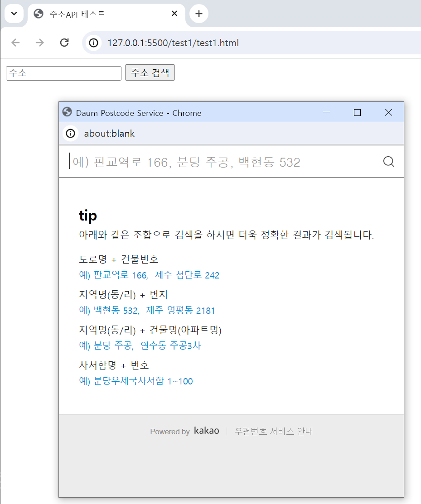Click the 도로명 + 건물번호 label
Screen dimensions: 421x504
(119, 259)
